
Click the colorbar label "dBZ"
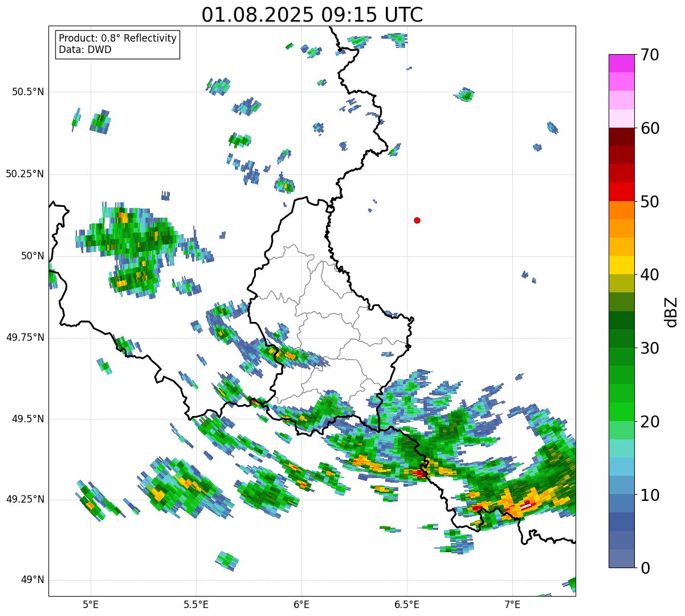tap(671, 311)
